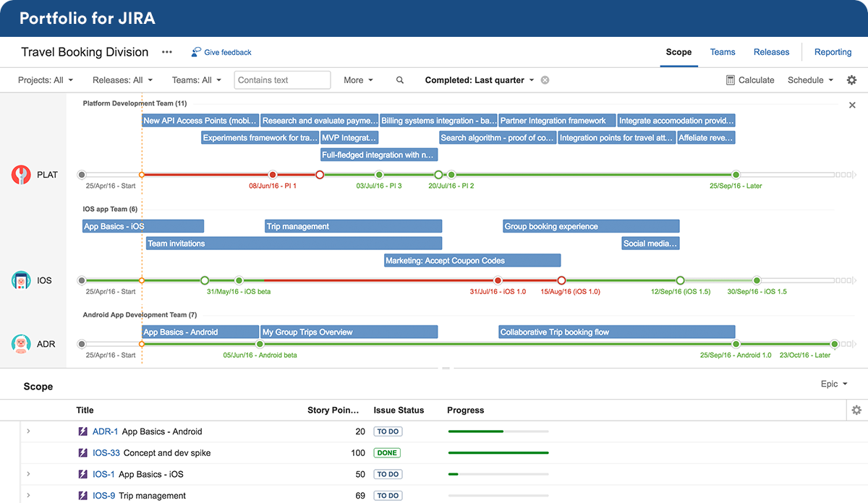This screenshot has width=868, height=503.
Task: Open the Epic hierarchy dropdown
Action: (833, 384)
